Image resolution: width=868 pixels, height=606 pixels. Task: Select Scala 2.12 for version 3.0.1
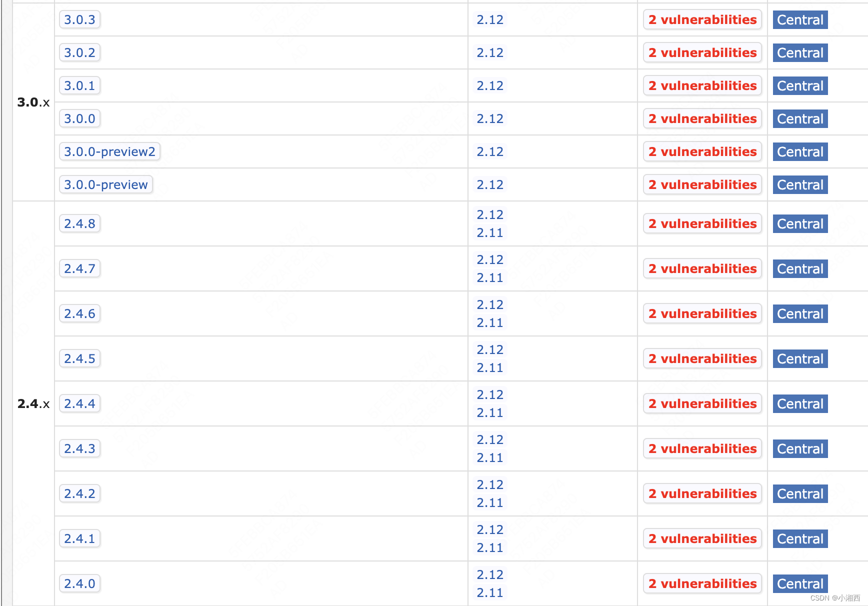point(490,85)
